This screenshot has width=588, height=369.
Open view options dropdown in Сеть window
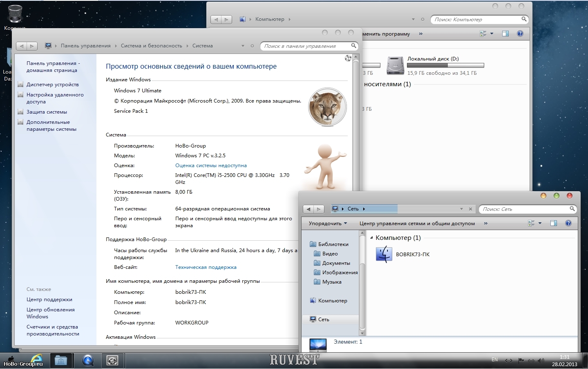coord(540,223)
